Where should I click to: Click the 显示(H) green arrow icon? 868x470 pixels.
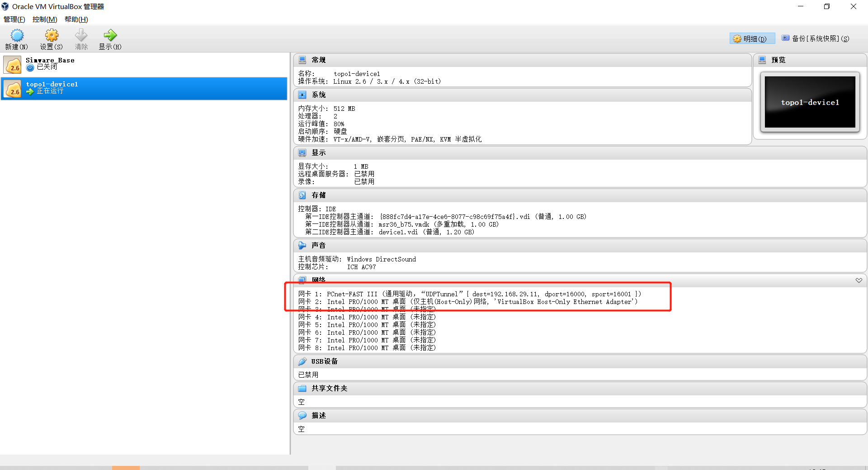pos(110,35)
